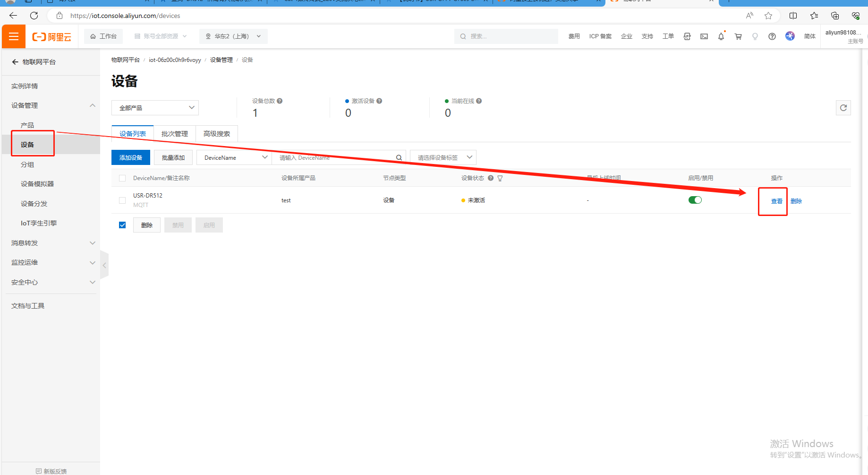Switch to the 批次管理 tab
This screenshot has width=868, height=475.
(175, 134)
